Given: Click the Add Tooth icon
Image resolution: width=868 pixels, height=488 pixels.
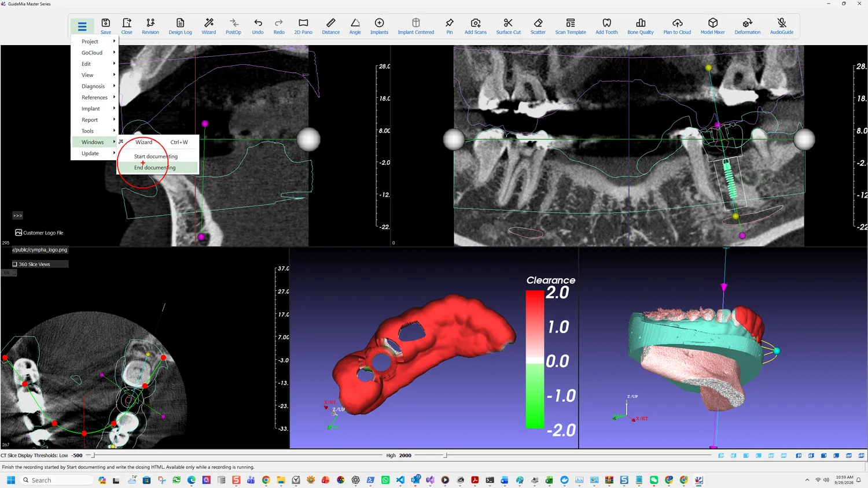Looking at the screenshot, I should [607, 26].
